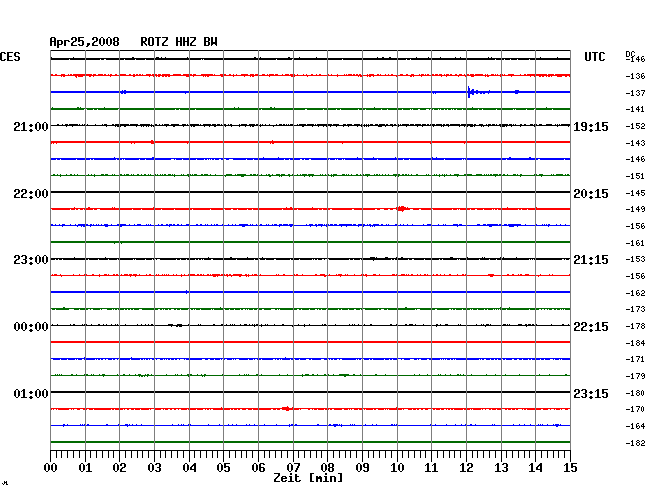Click minute tick label 11
Image resolution: width=650 pixels, height=494 pixels.
[x=431, y=468]
